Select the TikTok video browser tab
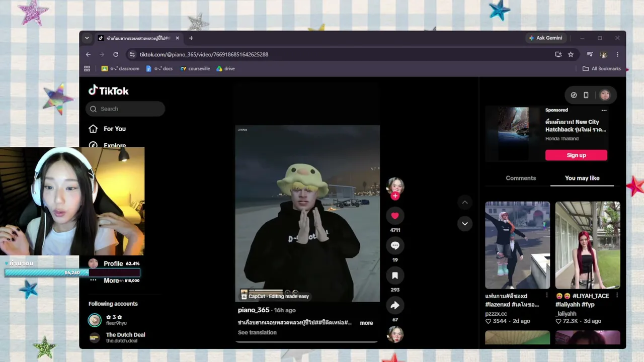 [137, 38]
